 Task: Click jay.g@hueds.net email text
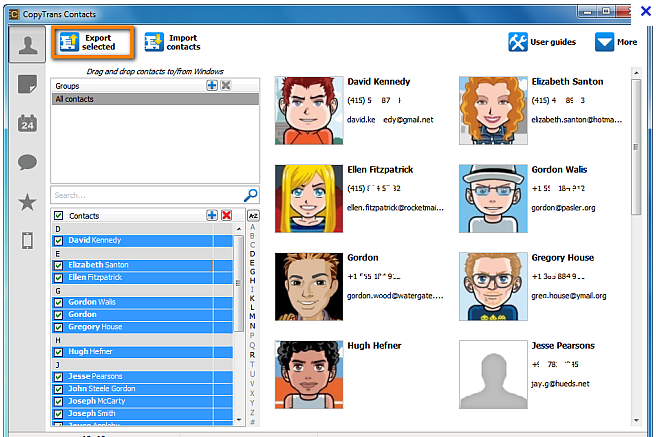[560, 384]
